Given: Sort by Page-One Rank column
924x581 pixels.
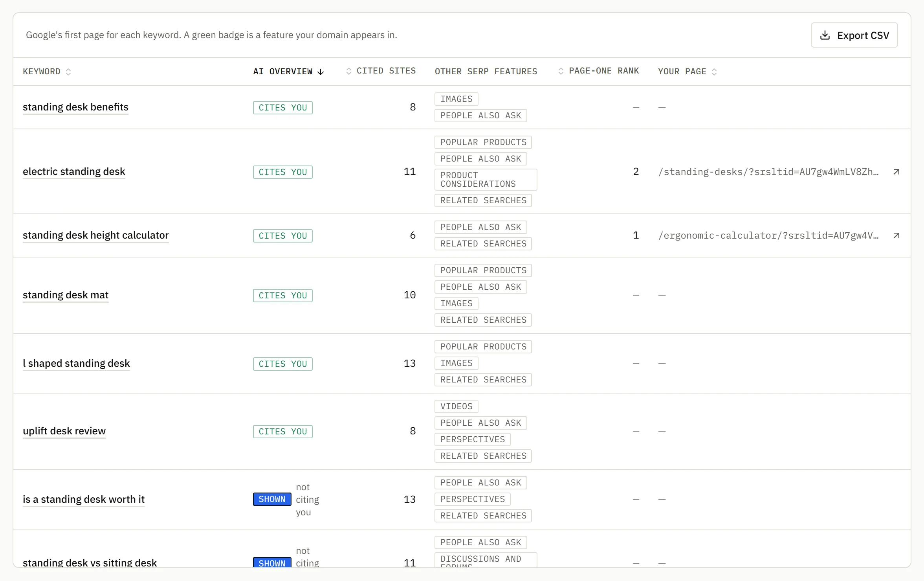Looking at the screenshot, I should pos(598,71).
